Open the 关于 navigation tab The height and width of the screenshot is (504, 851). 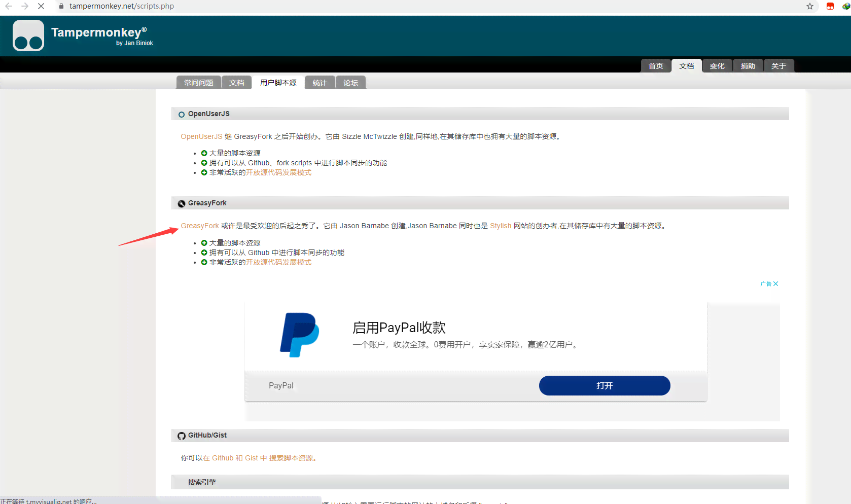click(x=778, y=66)
